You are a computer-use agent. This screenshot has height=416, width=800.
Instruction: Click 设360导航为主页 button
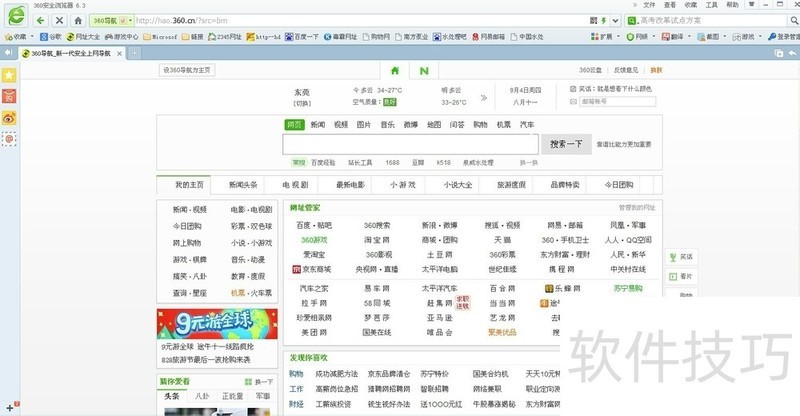[187, 70]
